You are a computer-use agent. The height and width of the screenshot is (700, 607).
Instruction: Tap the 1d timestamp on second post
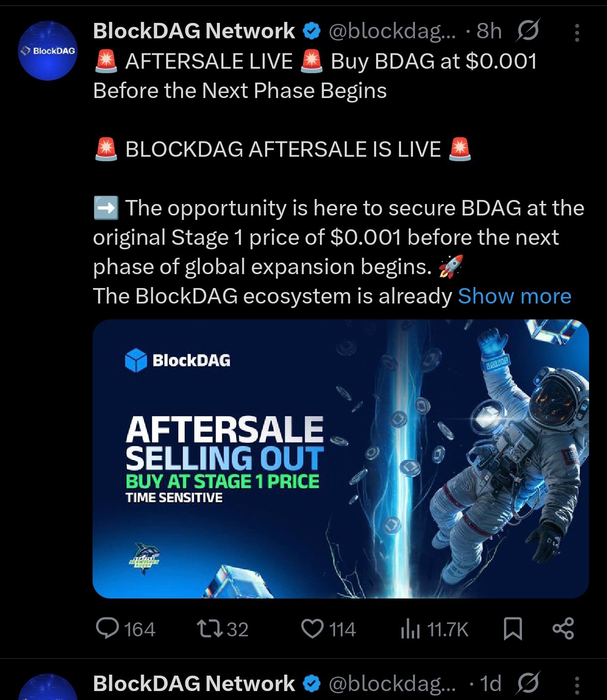(x=491, y=684)
